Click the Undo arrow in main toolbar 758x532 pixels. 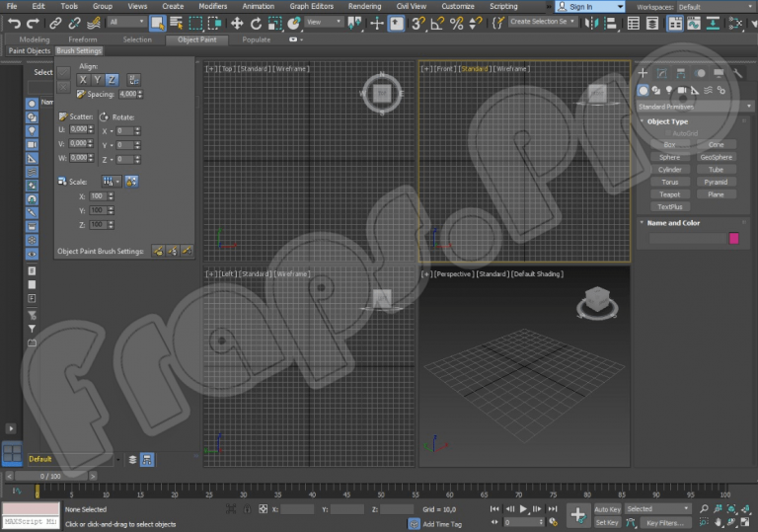(x=14, y=22)
